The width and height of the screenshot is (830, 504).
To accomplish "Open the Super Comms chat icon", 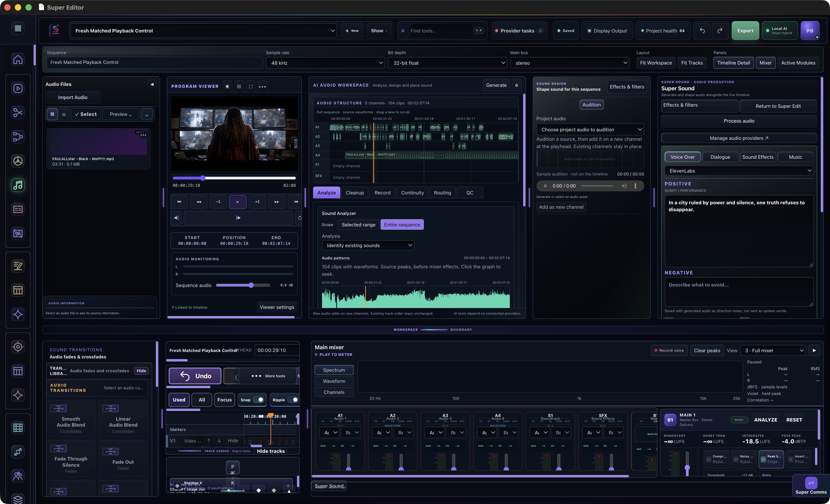I will [x=811, y=483].
